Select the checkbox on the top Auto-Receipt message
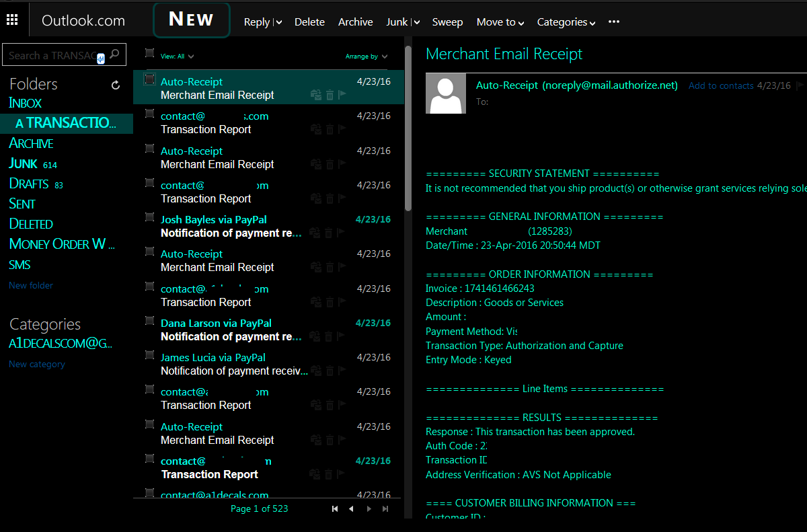 pyautogui.click(x=149, y=79)
